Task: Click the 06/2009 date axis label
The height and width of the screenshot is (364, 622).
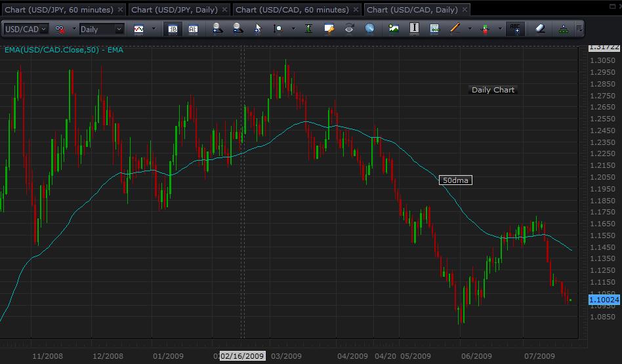Action: [x=476, y=356]
